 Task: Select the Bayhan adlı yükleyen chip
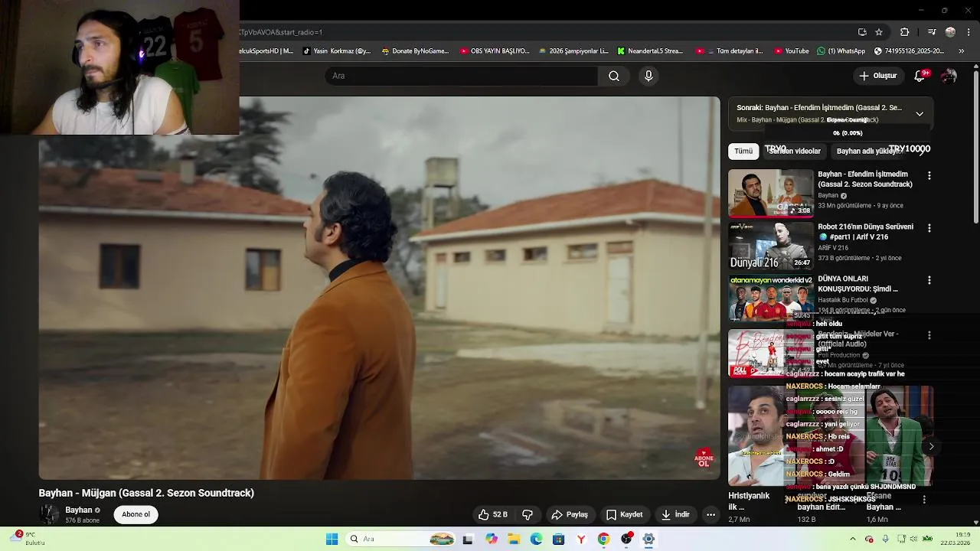(869, 151)
